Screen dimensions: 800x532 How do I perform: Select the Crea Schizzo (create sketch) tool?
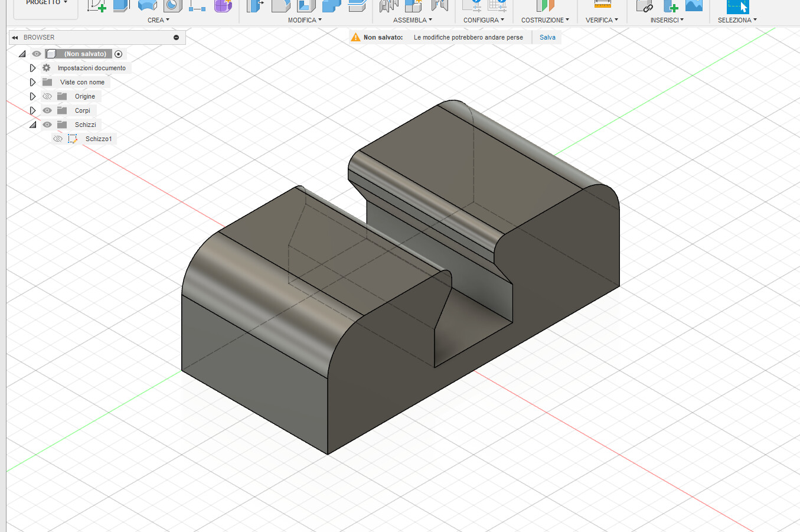coord(96,6)
